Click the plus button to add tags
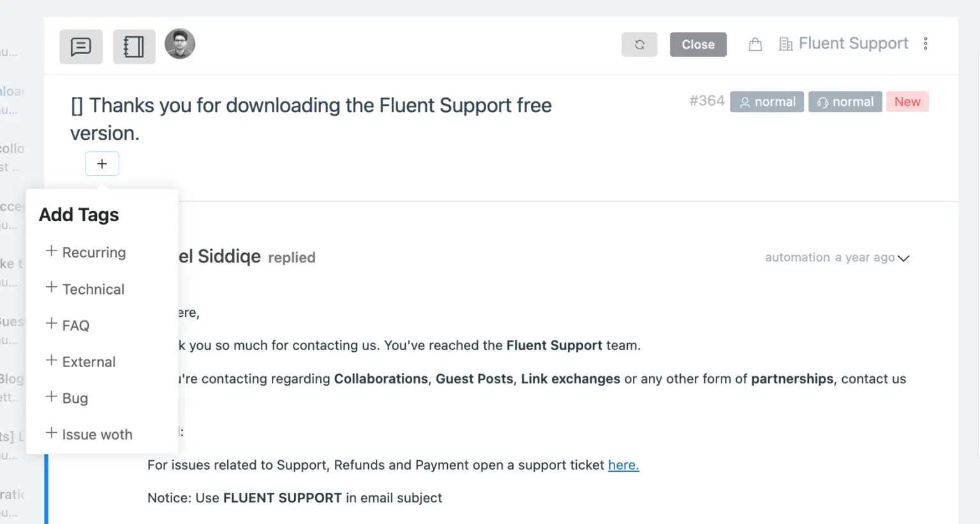980x524 pixels. [x=102, y=164]
